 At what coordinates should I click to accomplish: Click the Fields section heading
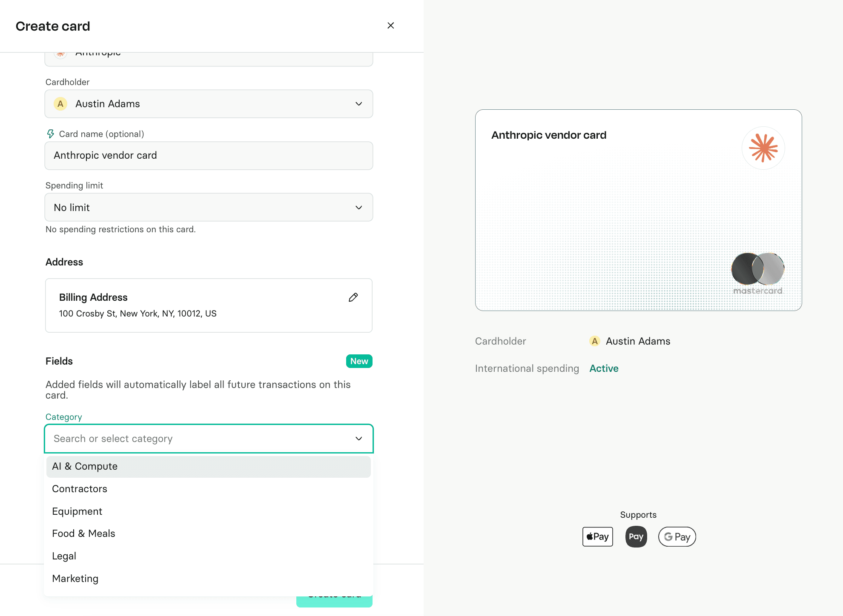[x=59, y=361]
